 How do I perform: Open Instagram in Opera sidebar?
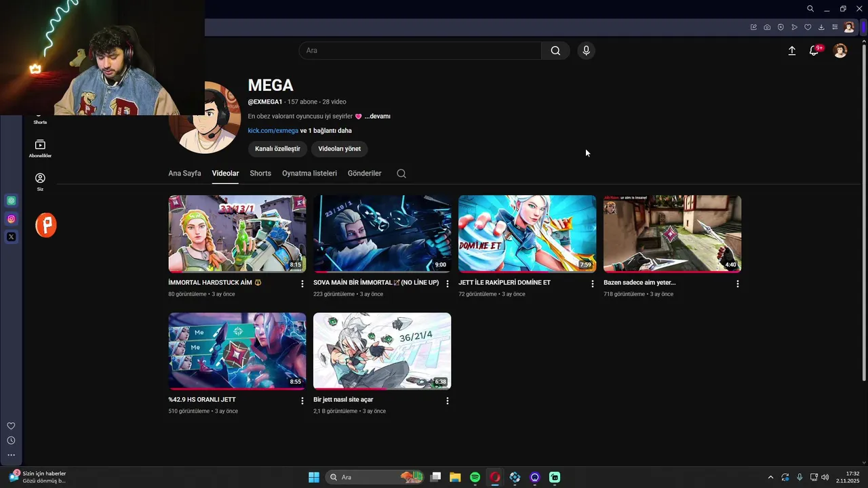pyautogui.click(x=12, y=219)
